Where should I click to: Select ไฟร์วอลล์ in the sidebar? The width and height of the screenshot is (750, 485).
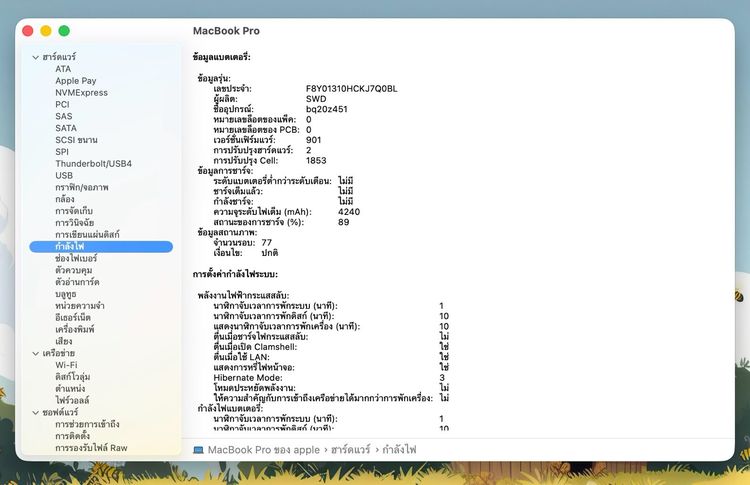[x=72, y=400]
